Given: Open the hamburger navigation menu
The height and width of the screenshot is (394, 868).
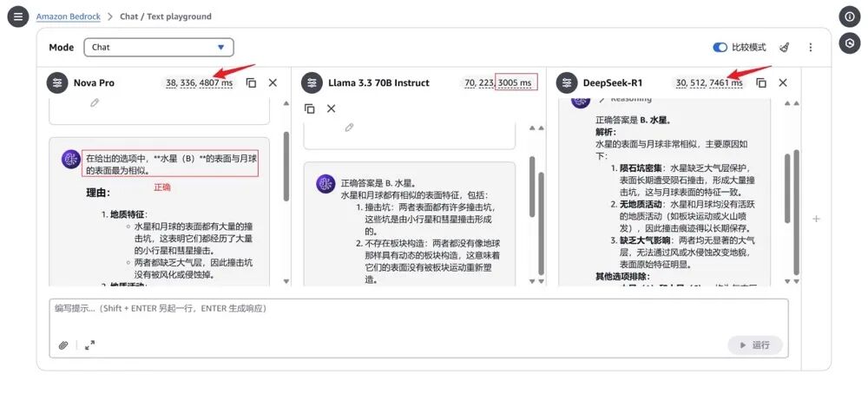Looking at the screenshot, I should tap(17, 16).
